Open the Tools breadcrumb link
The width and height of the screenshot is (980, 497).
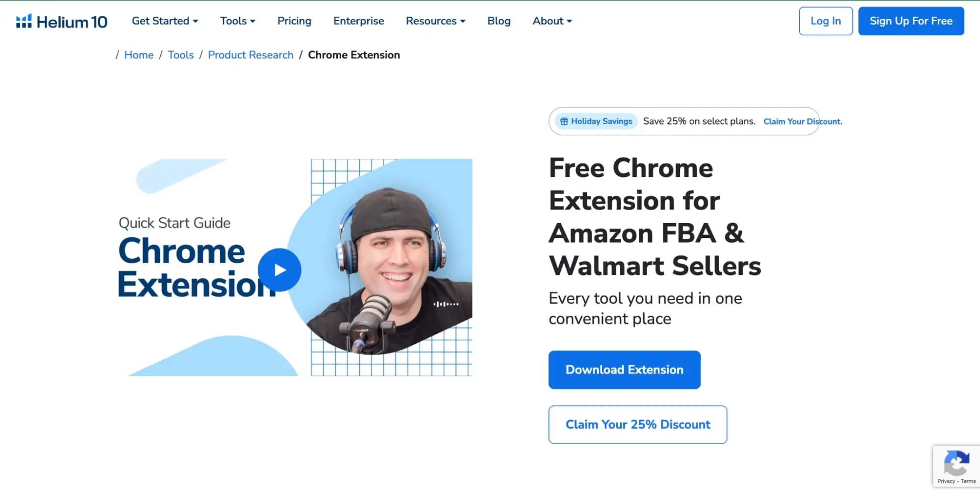pyautogui.click(x=180, y=55)
